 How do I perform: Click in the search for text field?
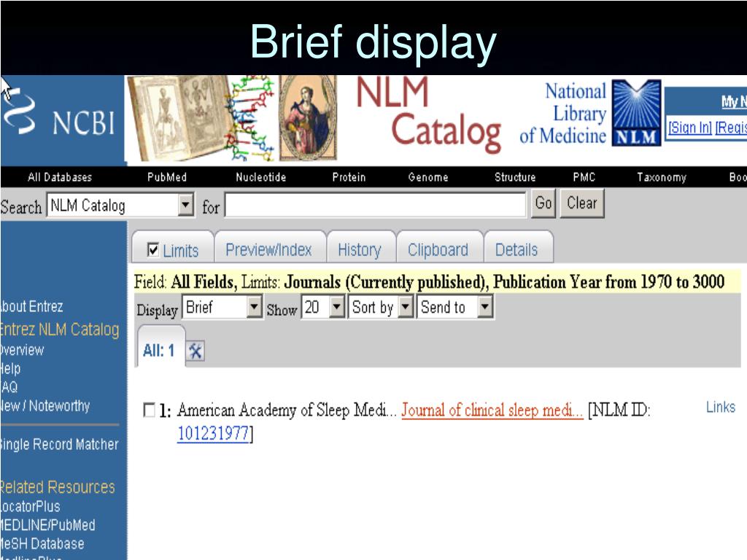[x=376, y=205]
